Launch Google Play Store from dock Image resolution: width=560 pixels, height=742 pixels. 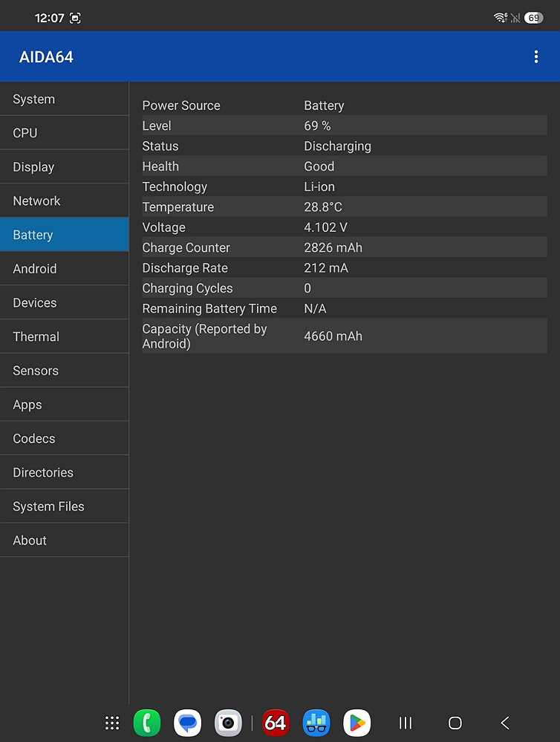[x=357, y=723]
